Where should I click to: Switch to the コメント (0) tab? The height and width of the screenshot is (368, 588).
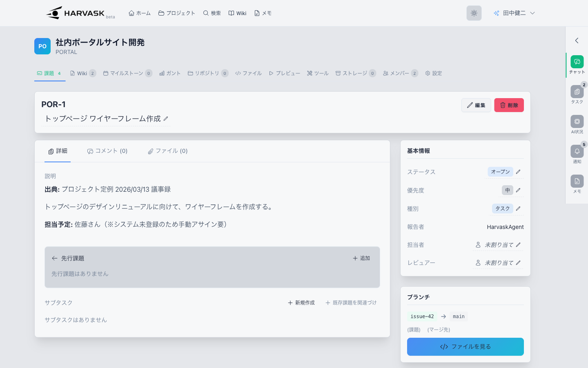tap(107, 151)
